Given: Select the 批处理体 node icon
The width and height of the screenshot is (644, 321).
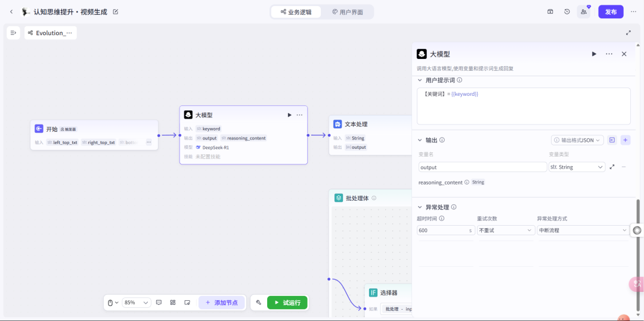Looking at the screenshot, I should (x=339, y=198).
